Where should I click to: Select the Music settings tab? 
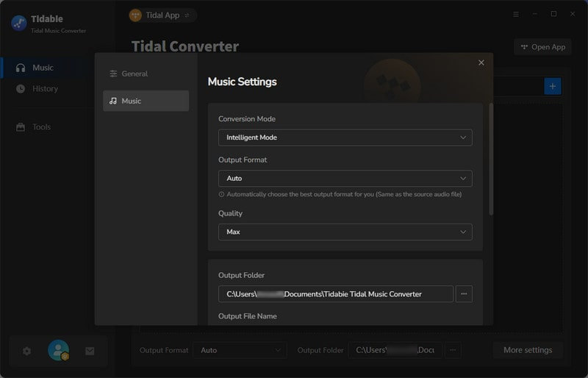[146, 101]
